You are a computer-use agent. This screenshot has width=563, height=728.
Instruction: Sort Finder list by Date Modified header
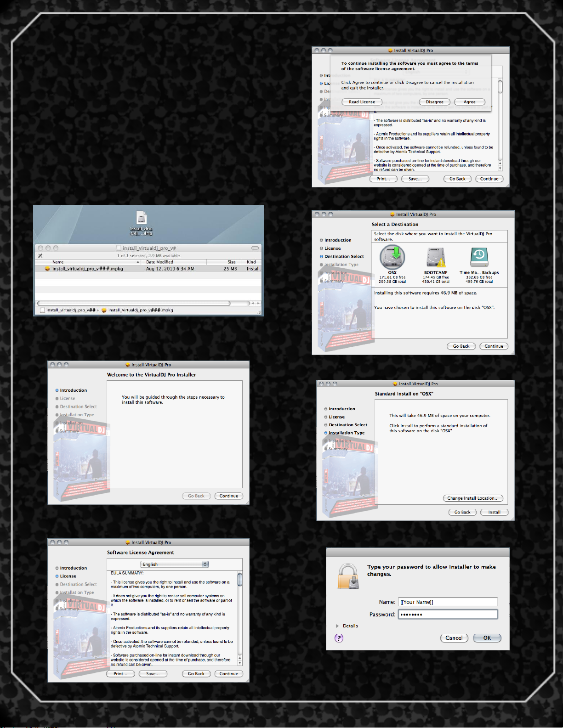[x=174, y=262]
